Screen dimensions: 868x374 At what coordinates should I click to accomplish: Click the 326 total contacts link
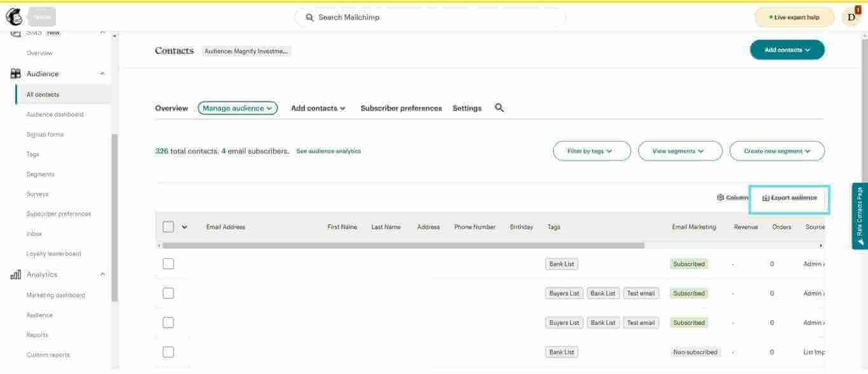(x=161, y=151)
